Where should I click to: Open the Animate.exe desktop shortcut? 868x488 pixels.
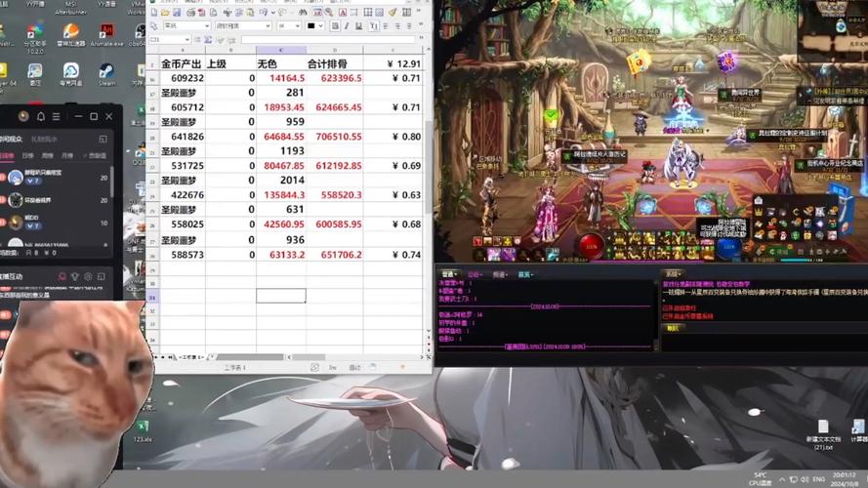pos(106,35)
